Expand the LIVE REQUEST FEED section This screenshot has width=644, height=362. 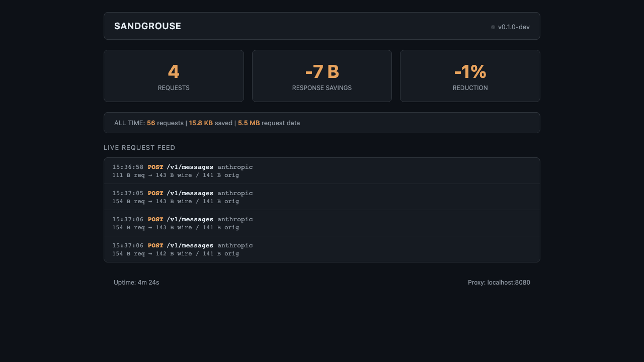point(139,147)
